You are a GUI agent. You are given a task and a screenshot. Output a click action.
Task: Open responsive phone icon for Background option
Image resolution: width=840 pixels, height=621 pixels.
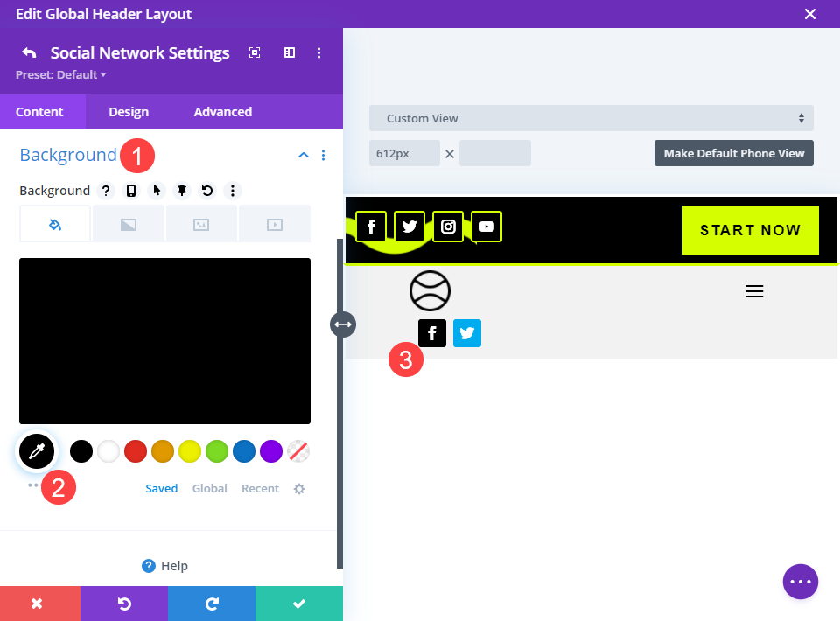[131, 191]
